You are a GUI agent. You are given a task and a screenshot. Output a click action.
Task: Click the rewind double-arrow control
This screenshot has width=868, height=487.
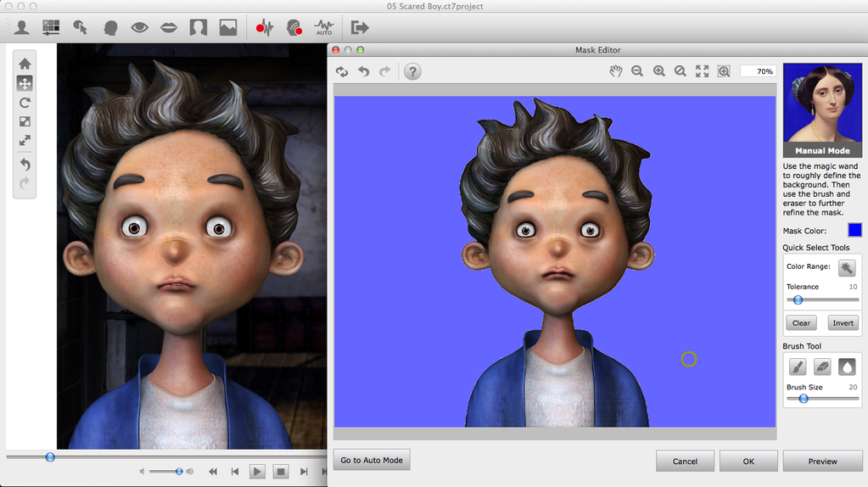(x=213, y=472)
